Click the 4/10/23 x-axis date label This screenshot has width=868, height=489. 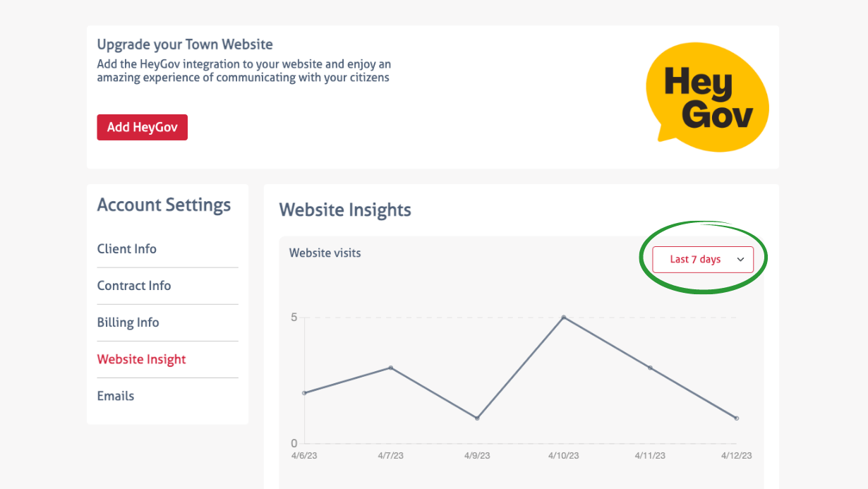point(563,456)
